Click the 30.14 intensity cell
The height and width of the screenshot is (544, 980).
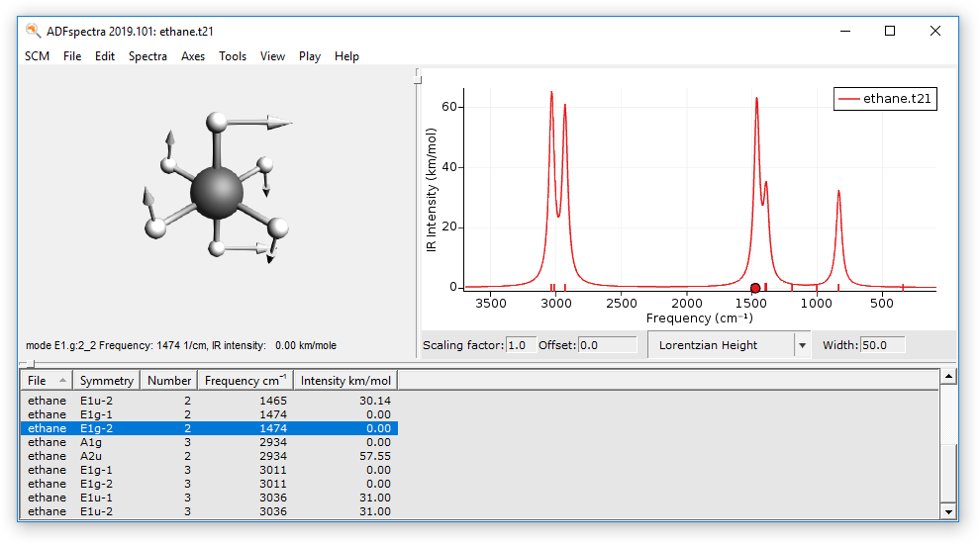(375, 401)
